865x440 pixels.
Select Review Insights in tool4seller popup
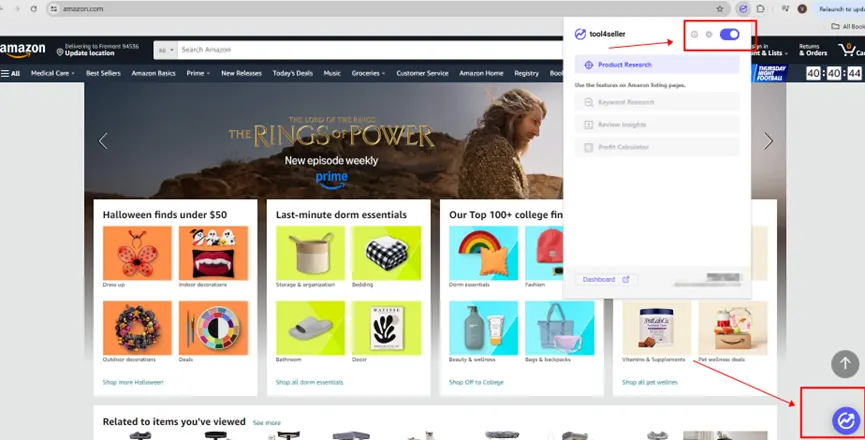[x=657, y=125]
